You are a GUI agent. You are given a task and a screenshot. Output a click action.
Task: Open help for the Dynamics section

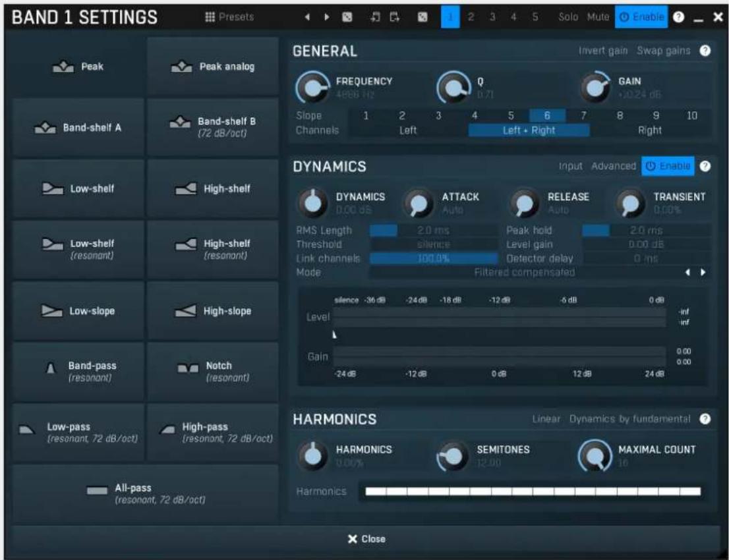point(705,166)
